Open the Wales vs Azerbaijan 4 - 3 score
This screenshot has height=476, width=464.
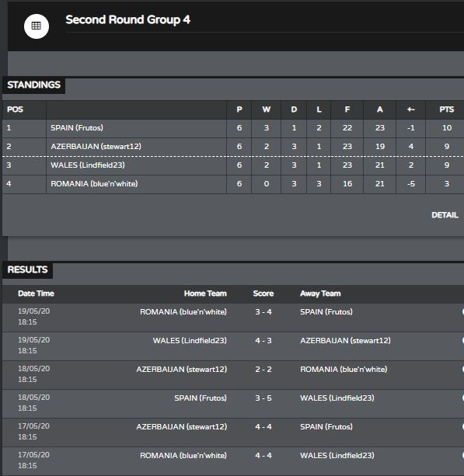tap(263, 341)
